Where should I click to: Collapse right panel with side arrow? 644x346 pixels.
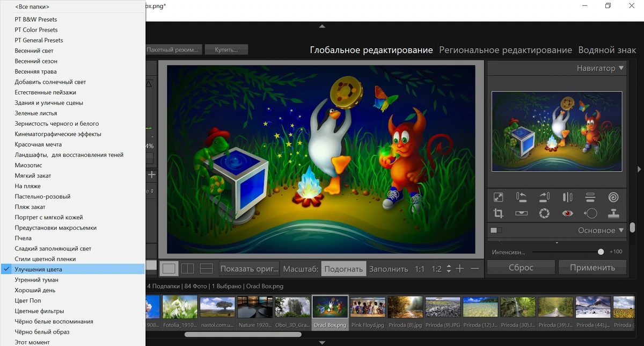click(639, 169)
